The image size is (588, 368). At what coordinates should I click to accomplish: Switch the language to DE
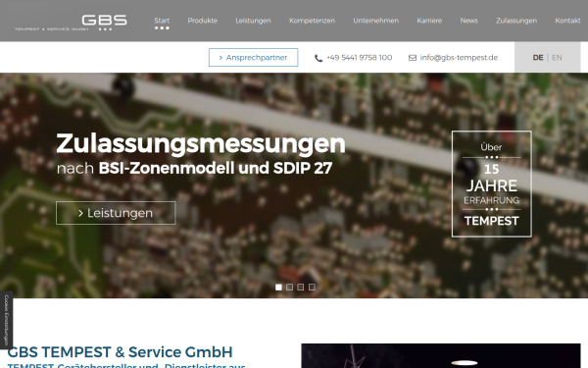click(538, 58)
